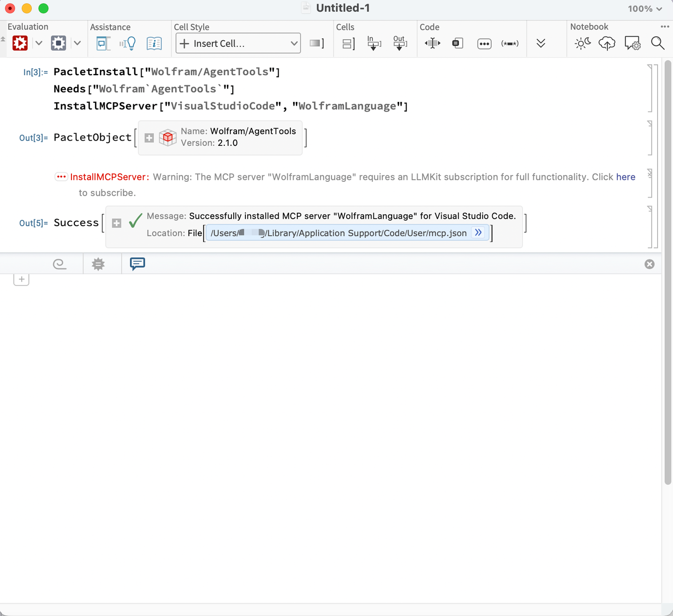Open the Insert Cell style combo box
The image size is (673, 616).
[x=238, y=43]
